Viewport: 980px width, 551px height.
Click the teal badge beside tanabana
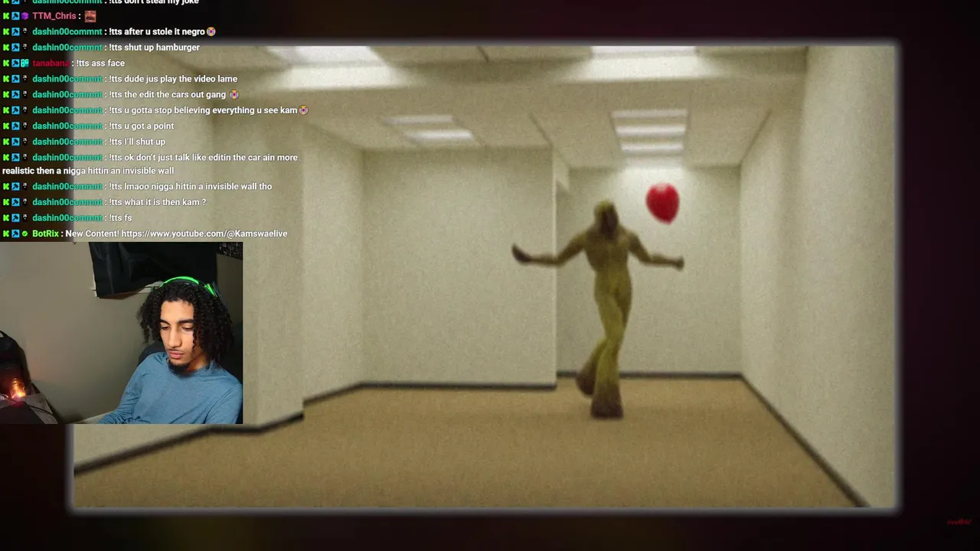pos(25,64)
